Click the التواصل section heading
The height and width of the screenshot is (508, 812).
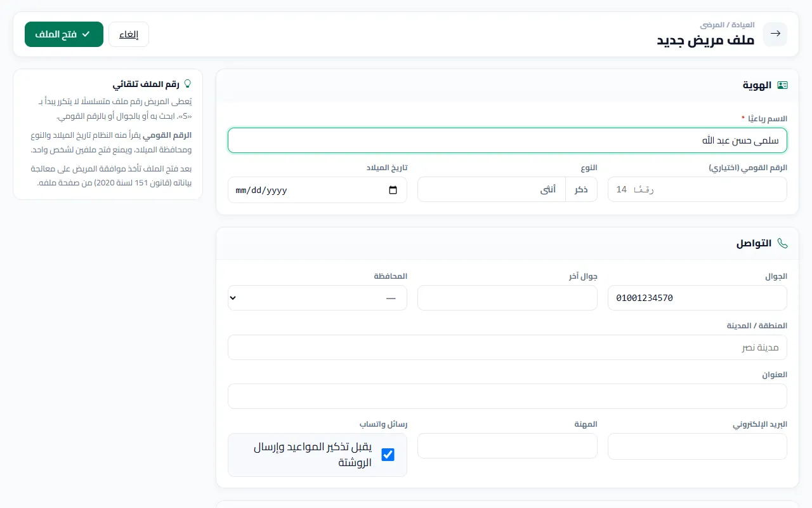754,243
